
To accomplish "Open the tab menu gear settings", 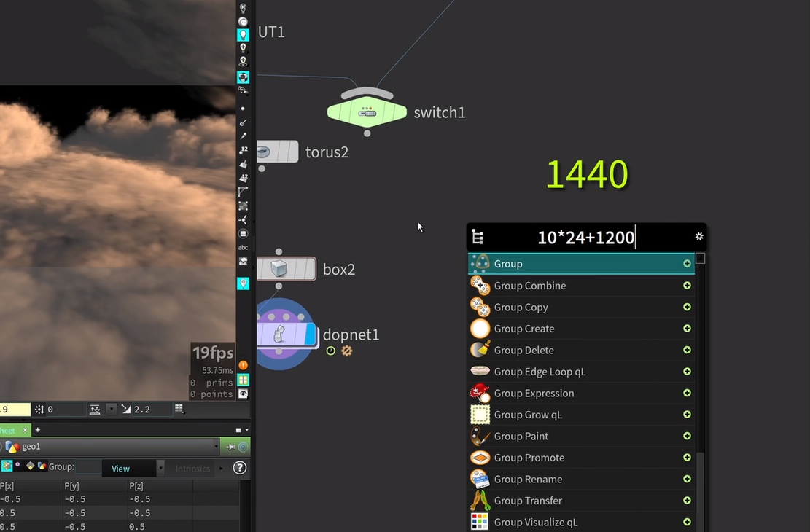I will [x=698, y=237].
